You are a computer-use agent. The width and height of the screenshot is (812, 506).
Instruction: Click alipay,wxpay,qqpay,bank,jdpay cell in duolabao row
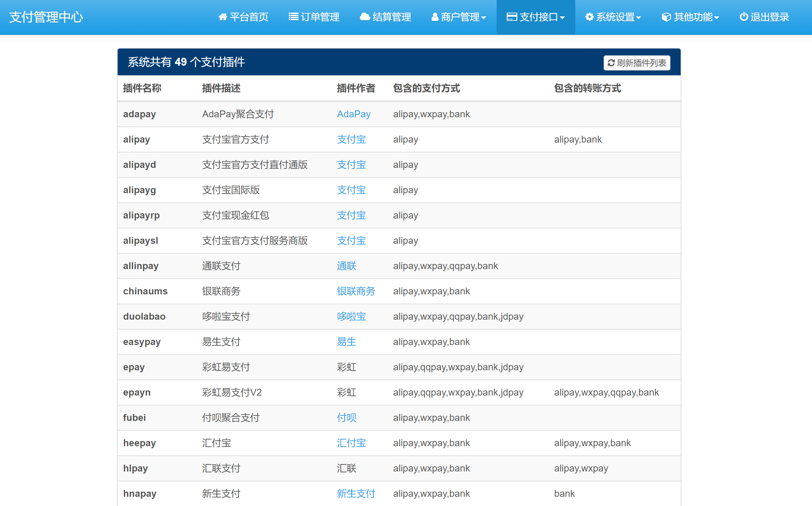(458, 316)
